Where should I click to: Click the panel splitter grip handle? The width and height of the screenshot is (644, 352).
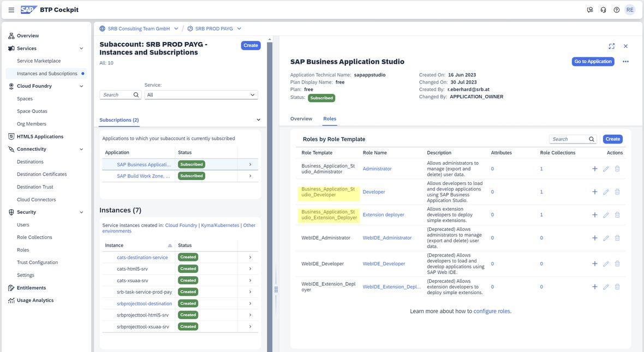276,290
